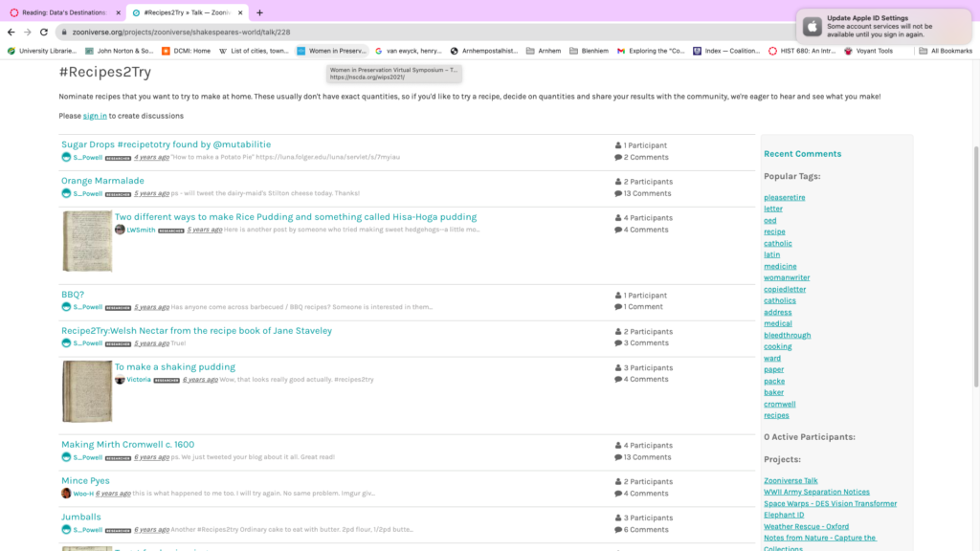Viewport: 980px width, 551px height.
Task: Click S_Powell avatar under Sugar Drops post
Action: 66,157
